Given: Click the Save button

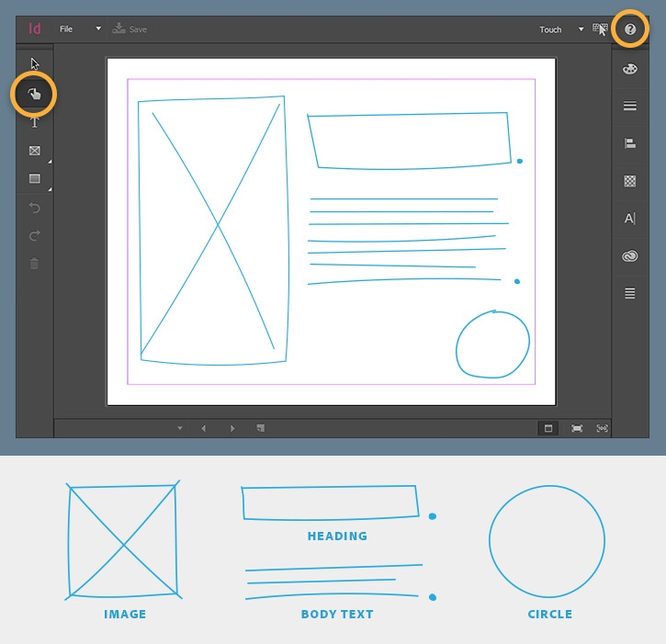Looking at the screenshot, I should click(130, 28).
